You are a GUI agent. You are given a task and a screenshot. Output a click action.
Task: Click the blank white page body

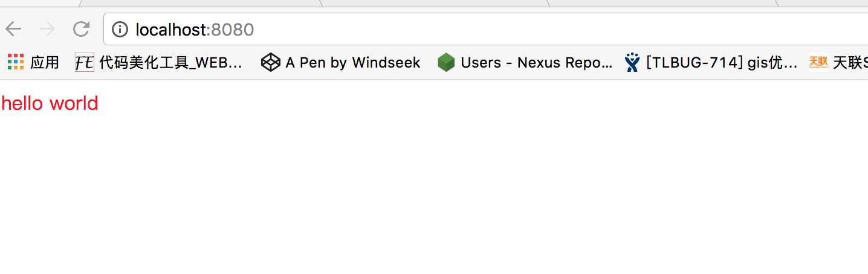click(x=434, y=193)
